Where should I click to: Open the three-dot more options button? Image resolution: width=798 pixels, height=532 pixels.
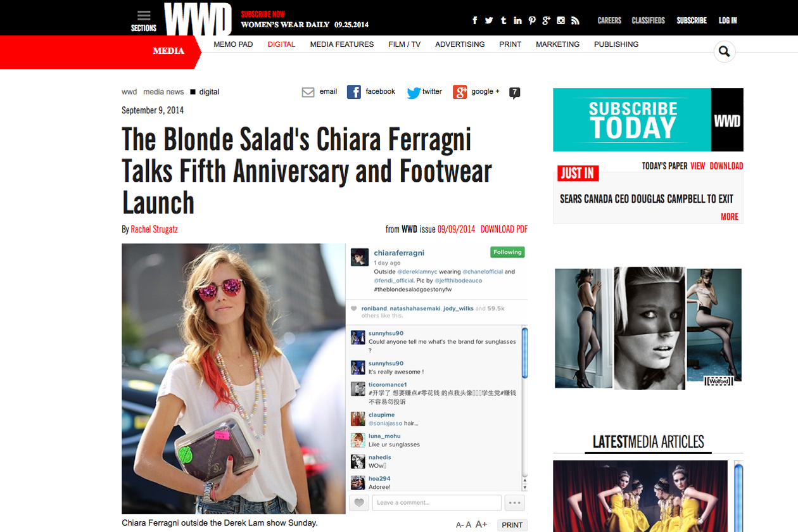(x=514, y=503)
